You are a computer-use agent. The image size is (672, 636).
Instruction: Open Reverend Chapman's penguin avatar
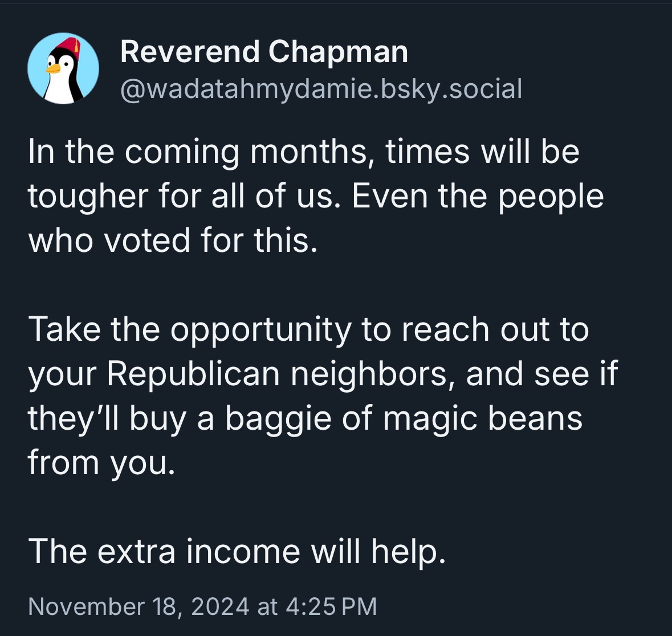[63, 68]
